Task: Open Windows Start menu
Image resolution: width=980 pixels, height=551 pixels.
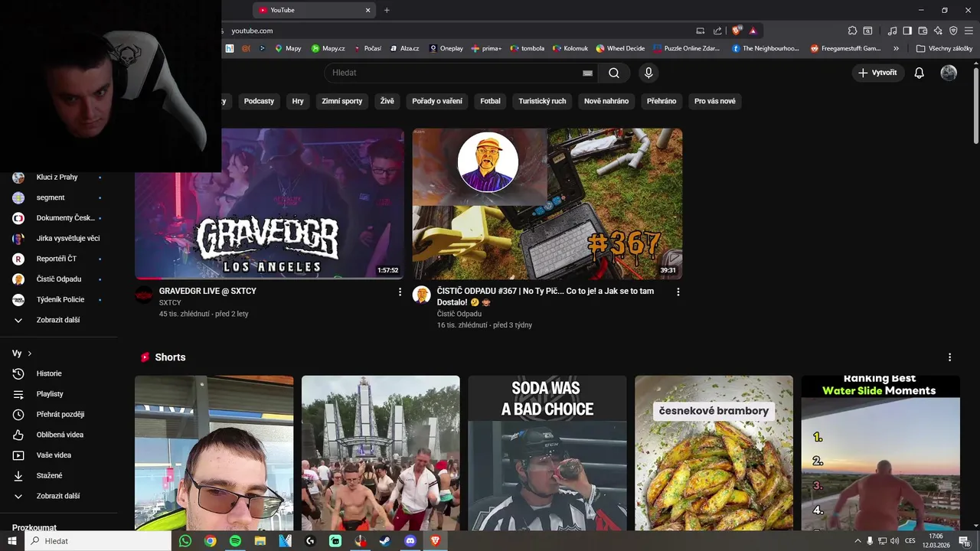Action: [x=12, y=541]
